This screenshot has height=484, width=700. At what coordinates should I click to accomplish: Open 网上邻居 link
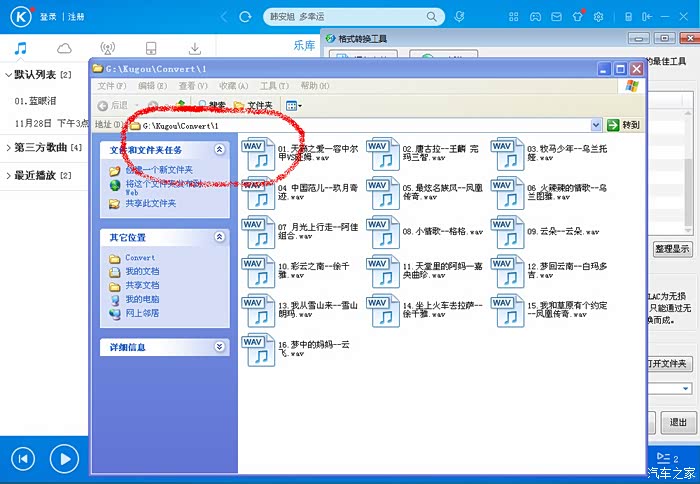[x=142, y=313]
